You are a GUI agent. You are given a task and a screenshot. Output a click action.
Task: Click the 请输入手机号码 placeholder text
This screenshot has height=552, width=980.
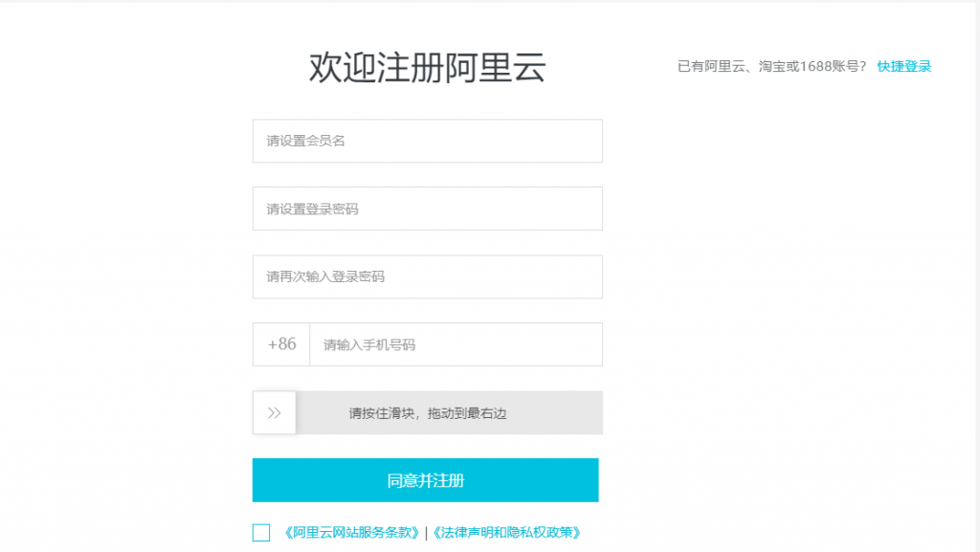point(369,344)
